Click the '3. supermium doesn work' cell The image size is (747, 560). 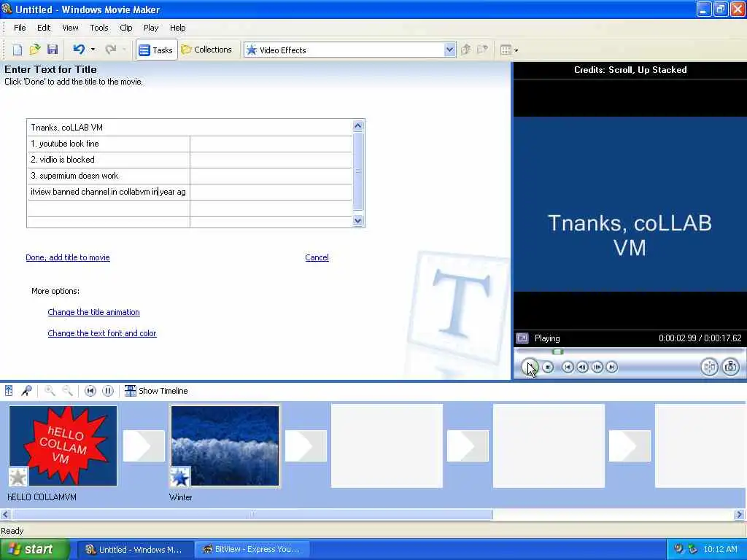click(x=109, y=176)
